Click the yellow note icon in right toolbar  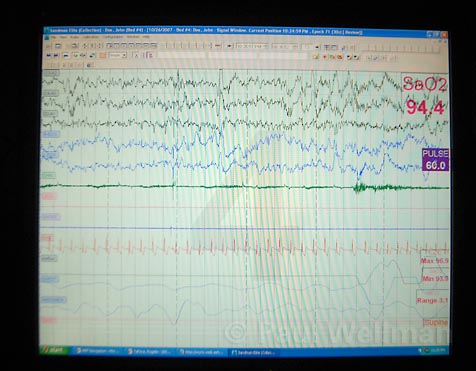(315, 57)
